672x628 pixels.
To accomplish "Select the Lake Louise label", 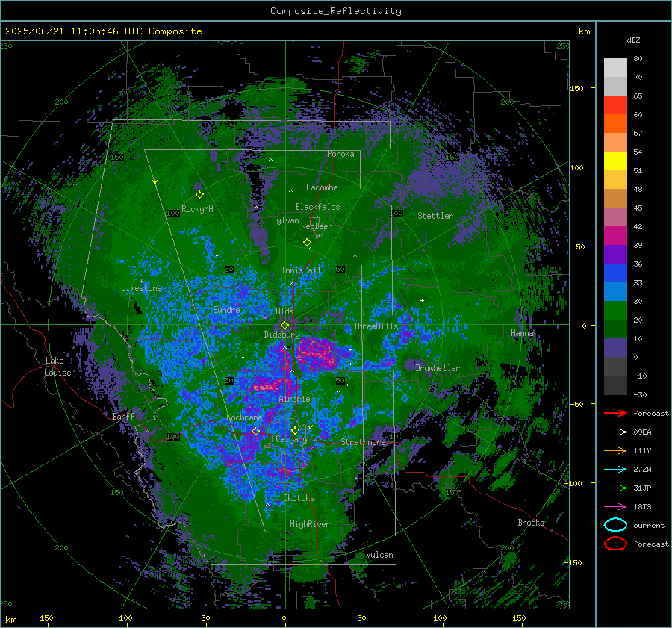I will 57,367.
